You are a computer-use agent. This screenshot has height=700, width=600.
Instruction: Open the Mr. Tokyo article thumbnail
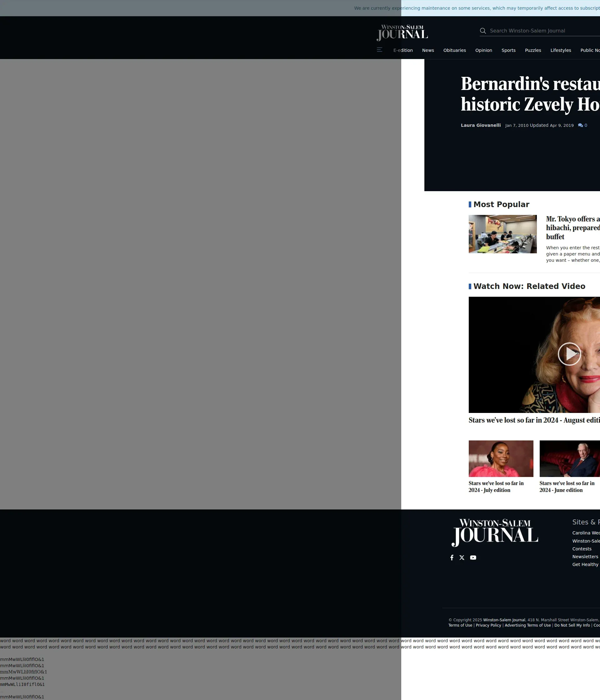(502, 234)
